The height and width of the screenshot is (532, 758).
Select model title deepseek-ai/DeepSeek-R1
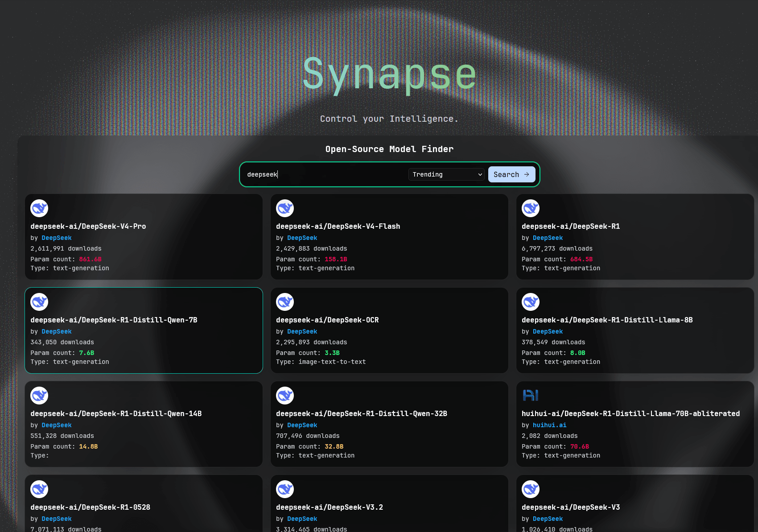pyautogui.click(x=571, y=227)
